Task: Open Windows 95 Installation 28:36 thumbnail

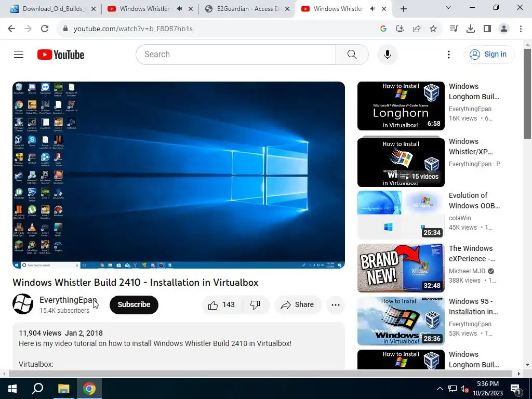Action: coord(401,321)
